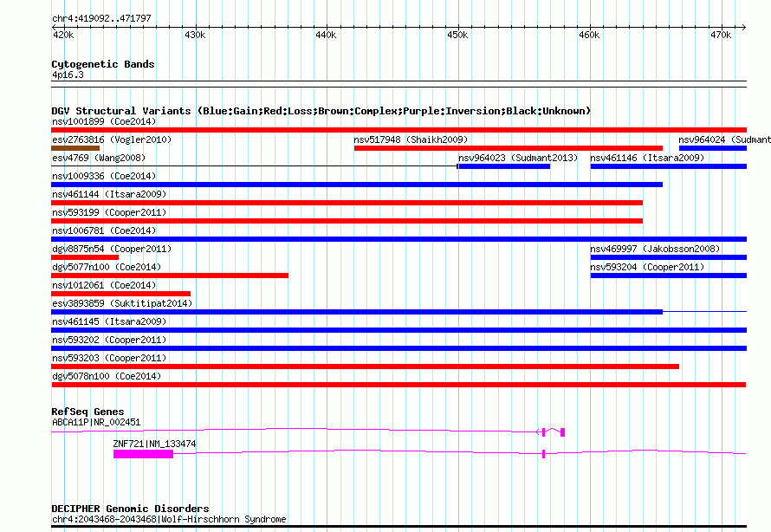Click the 450k ruler position marker
The width and height of the screenshot is (771, 532).
coord(457,35)
